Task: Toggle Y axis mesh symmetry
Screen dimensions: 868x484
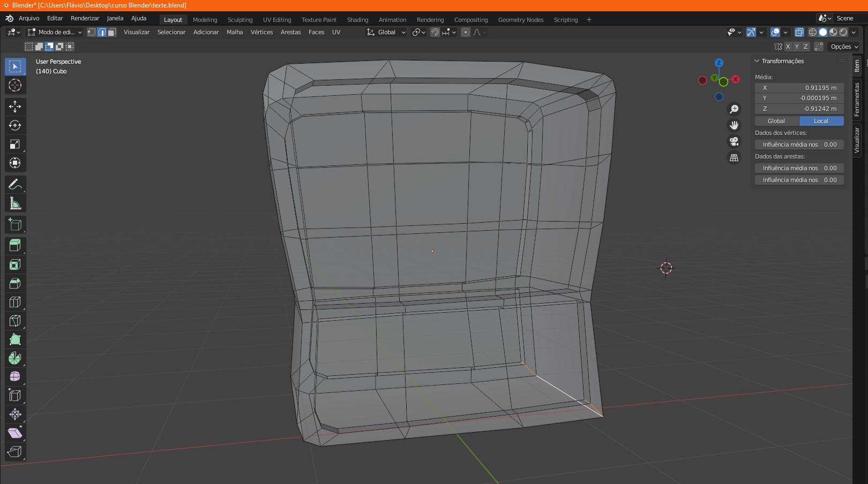Action: coord(796,47)
